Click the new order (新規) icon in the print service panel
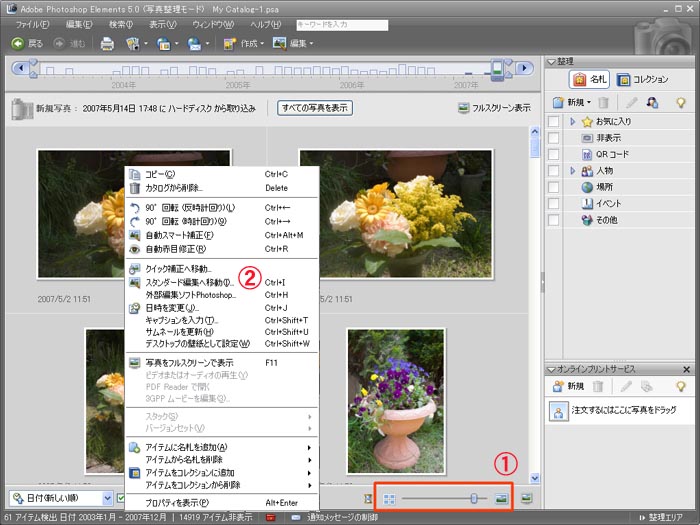Image resolution: width=700 pixels, height=525 pixels. [x=558, y=386]
